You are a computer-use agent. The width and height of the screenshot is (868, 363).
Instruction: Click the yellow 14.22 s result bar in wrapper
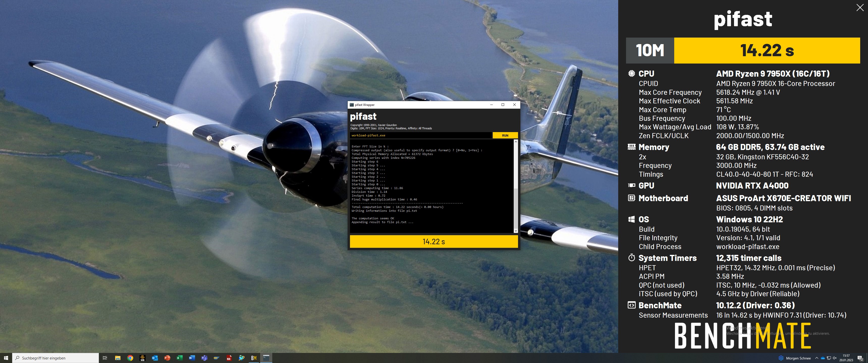click(x=434, y=241)
